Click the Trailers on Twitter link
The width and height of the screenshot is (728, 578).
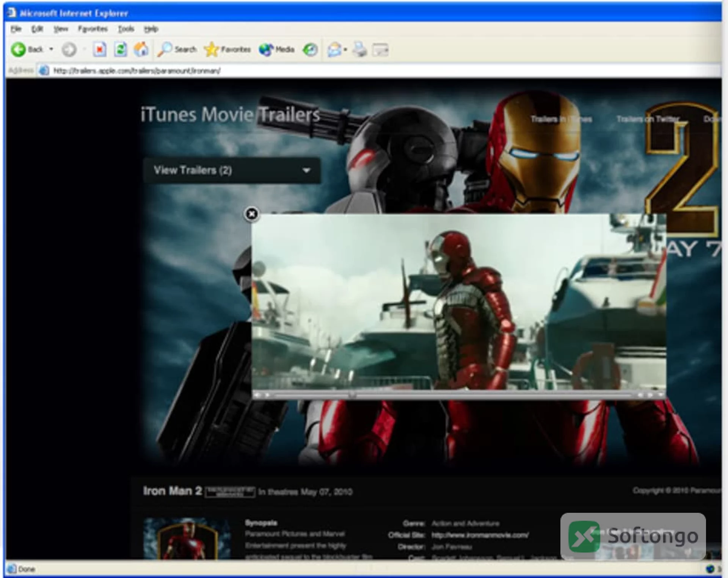[x=648, y=119]
